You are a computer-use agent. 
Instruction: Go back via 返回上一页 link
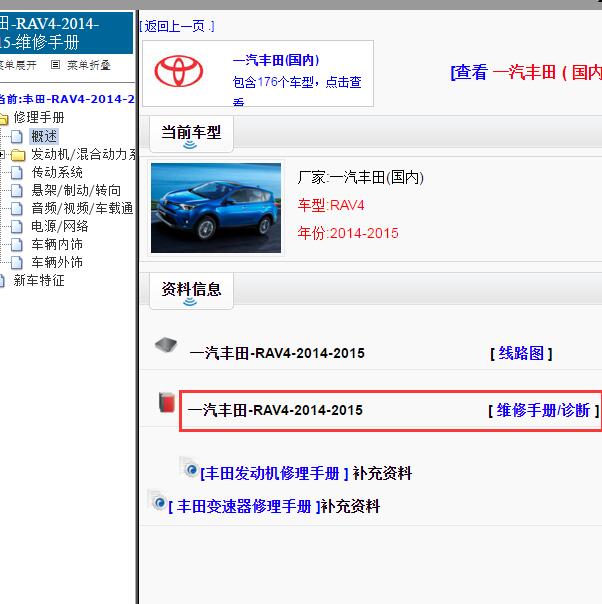click(177, 26)
